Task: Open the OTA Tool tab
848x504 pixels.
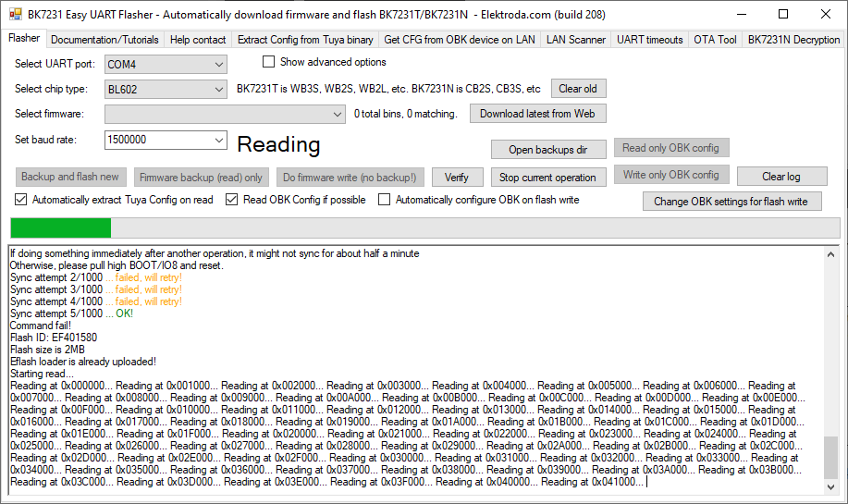Action: pyautogui.click(x=715, y=40)
